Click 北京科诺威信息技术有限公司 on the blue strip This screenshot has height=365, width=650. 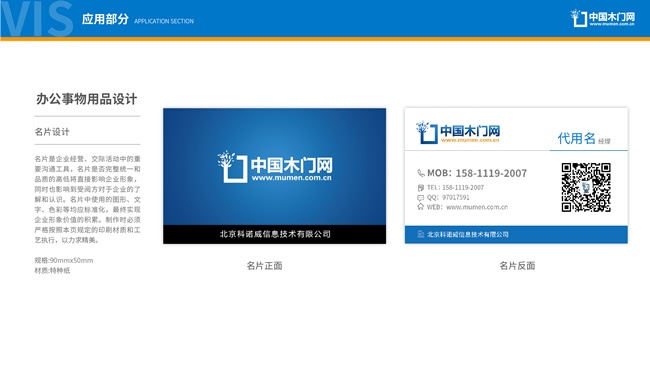coord(468,234)
